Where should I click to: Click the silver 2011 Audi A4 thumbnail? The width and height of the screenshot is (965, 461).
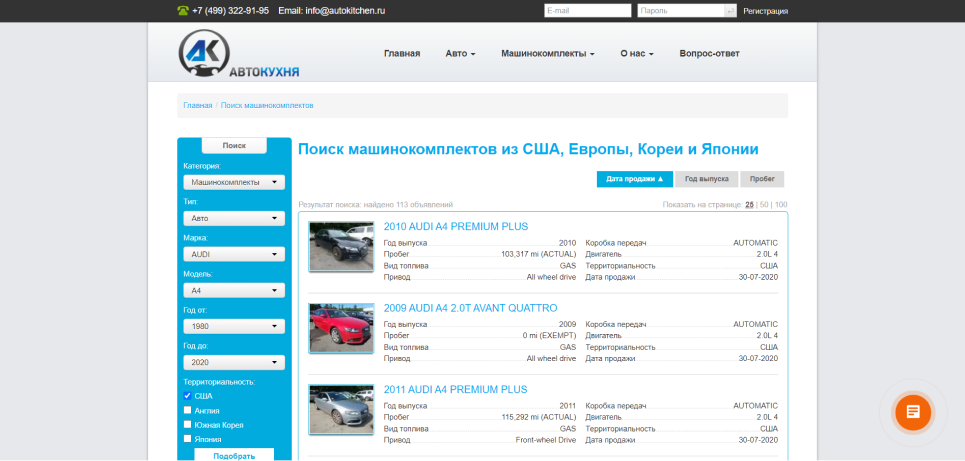pos(342,410)
